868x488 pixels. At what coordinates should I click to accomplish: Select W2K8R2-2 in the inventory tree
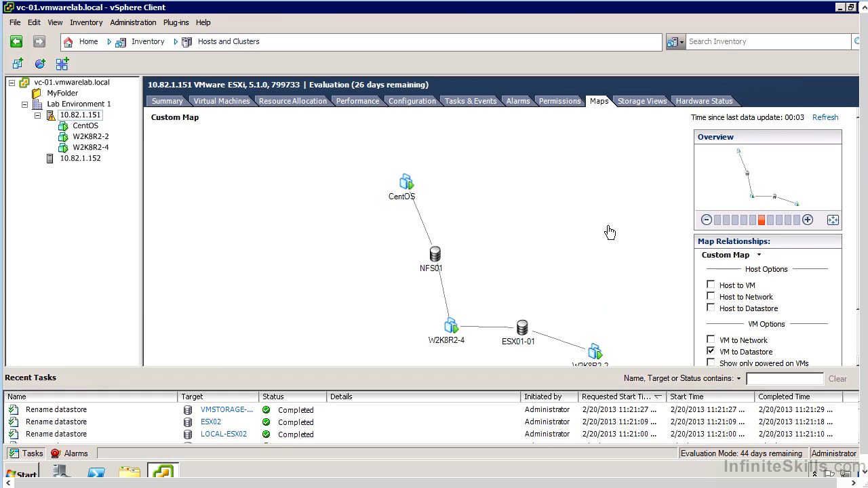pyautogui.click(x=90, y=137)
